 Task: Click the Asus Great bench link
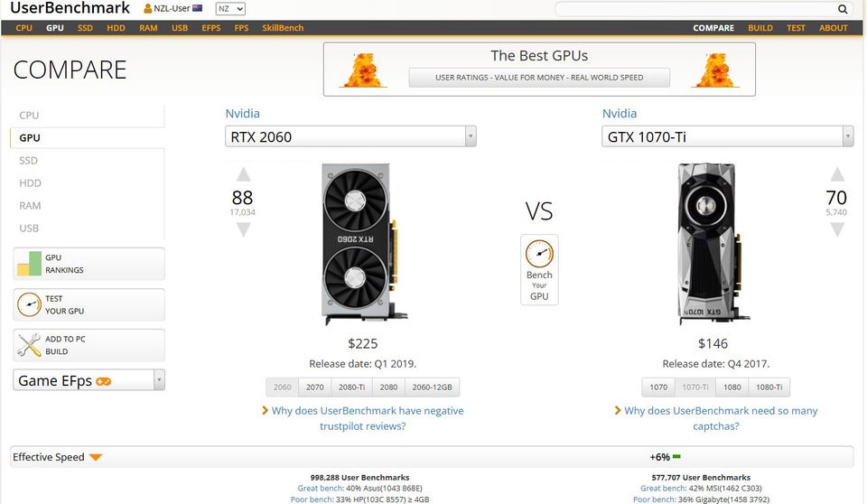pos(359,489)
